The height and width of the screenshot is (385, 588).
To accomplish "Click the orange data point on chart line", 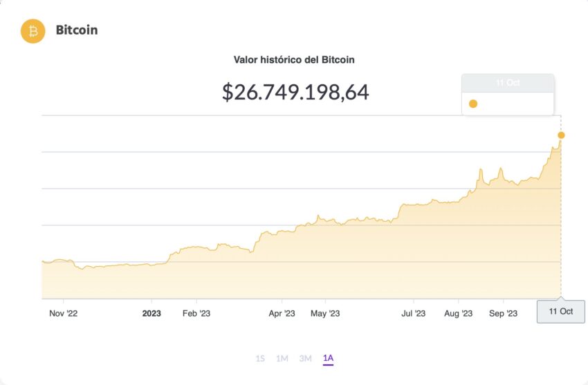I will 561,135.
